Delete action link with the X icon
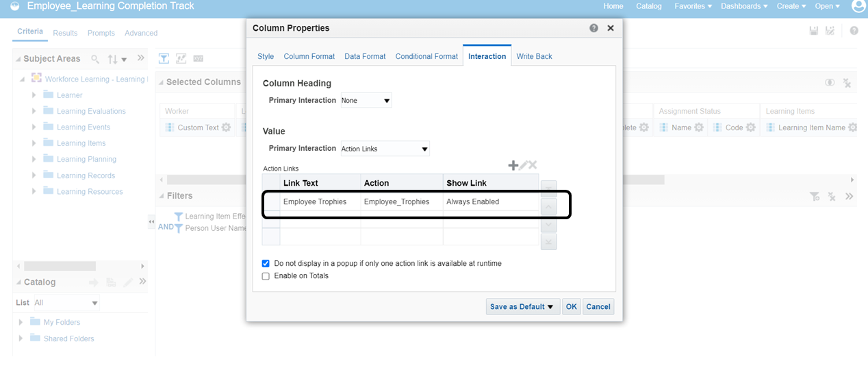The image size is (868, 383). [x=533, y=166]
